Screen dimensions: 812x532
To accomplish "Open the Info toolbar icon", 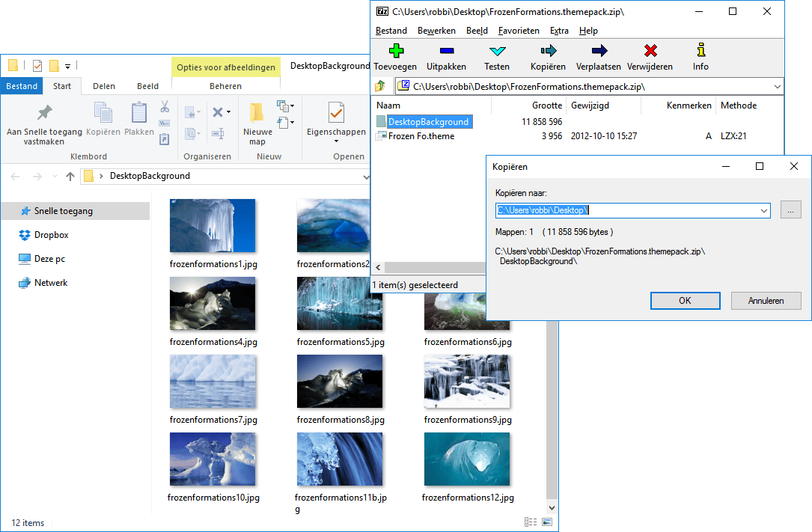I will coord(700,52).
